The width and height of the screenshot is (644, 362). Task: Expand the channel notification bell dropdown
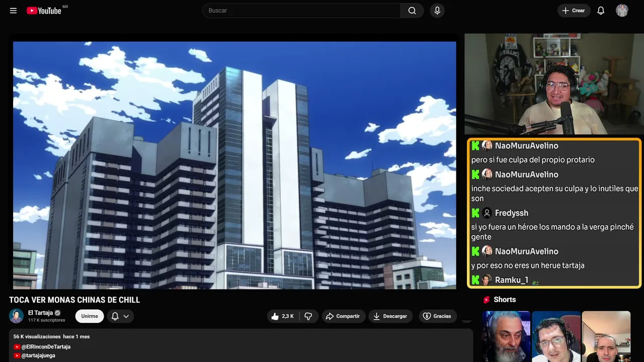[120, 316]
